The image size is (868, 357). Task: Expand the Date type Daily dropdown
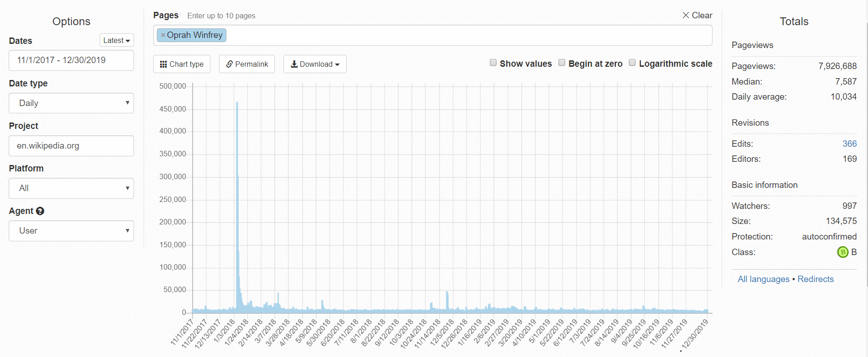coord(71,103)
